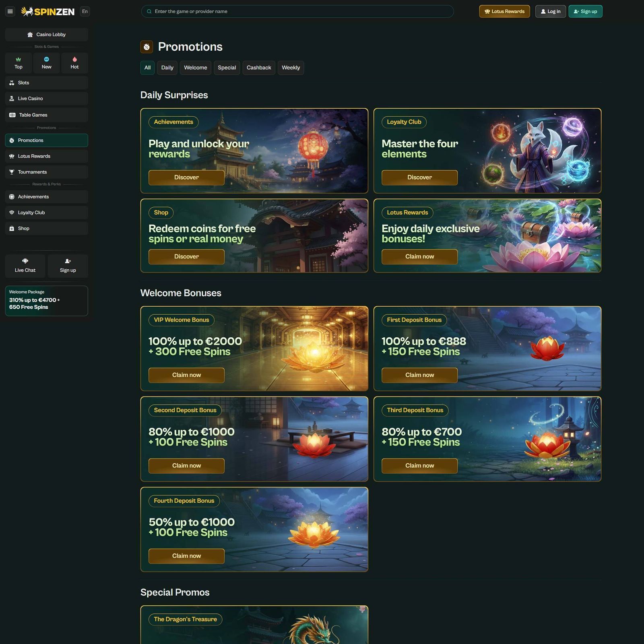Select the Special filter tab
The width and height of the screenshot is (644, 644).
227,68
